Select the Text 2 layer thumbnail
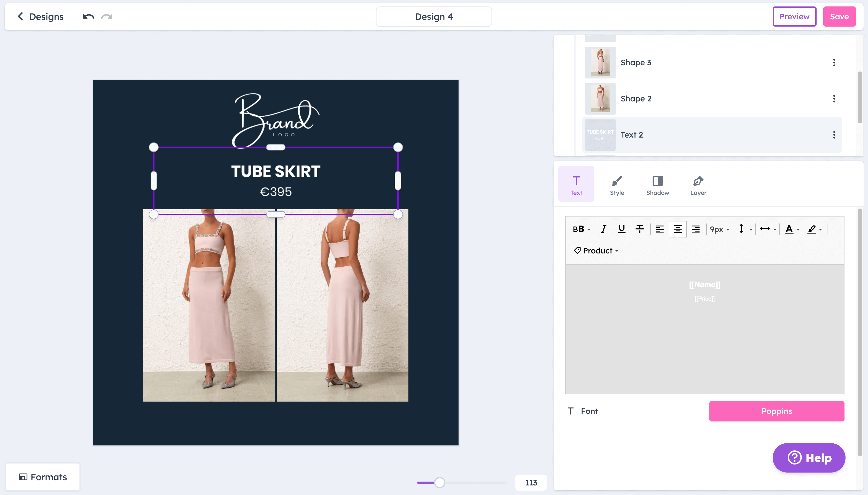The width and height of the screenshot is (868, 495). [x=600, y=135]
